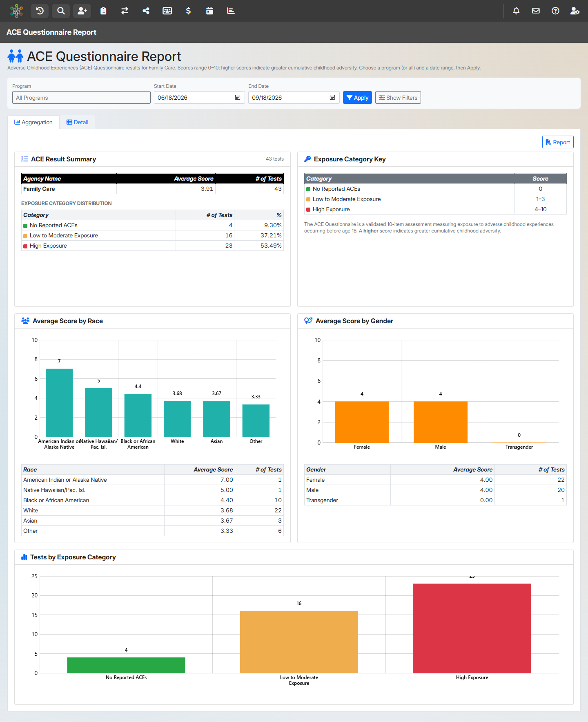Open the bar chart reports icon

231,11
